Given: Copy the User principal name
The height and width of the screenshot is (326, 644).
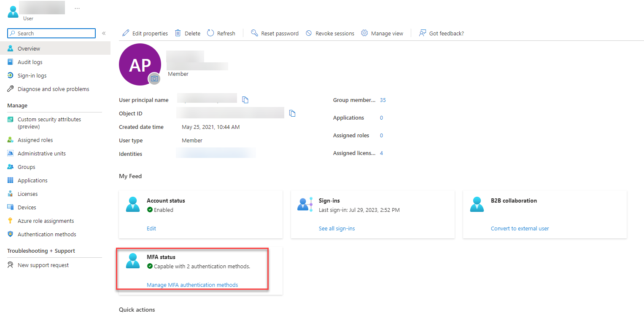Looking at the screenshot, I should tap(245, 100).
